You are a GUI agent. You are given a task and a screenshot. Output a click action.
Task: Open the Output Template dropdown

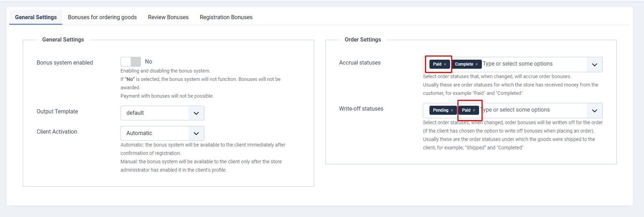point(162,113)
